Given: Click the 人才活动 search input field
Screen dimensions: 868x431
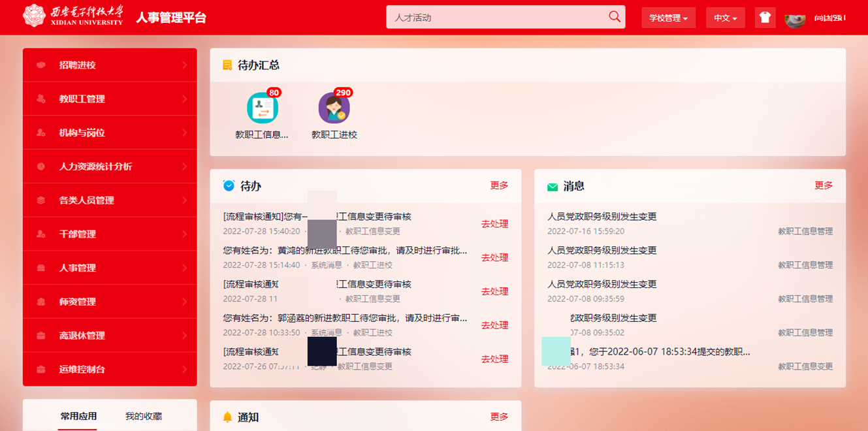Looking at the screenshot, I should coord(496,18).
